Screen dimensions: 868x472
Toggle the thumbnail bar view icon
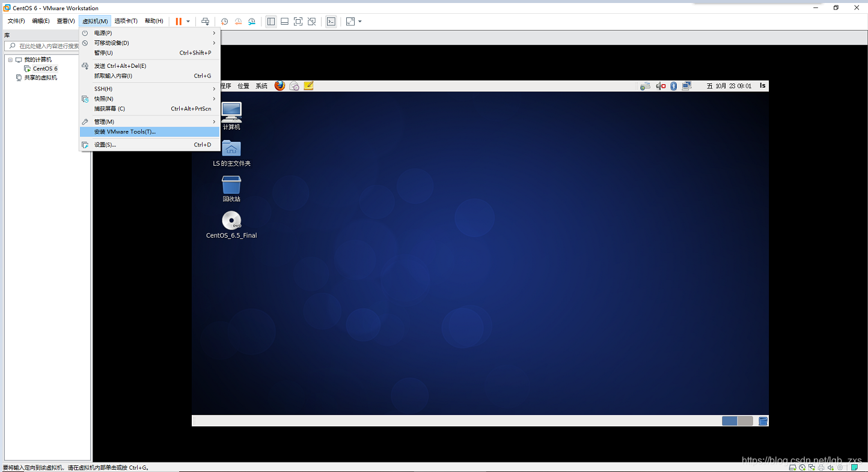pos(284,22)
